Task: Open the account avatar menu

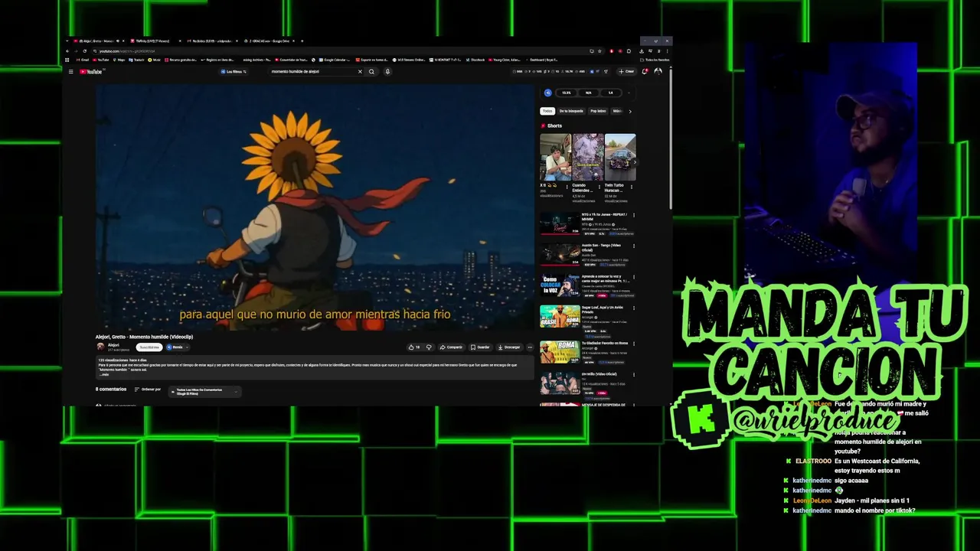Action: [x=658, y=72]
